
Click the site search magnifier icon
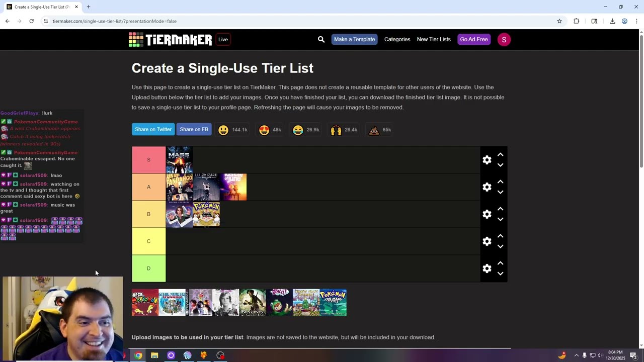click(321, 39)
